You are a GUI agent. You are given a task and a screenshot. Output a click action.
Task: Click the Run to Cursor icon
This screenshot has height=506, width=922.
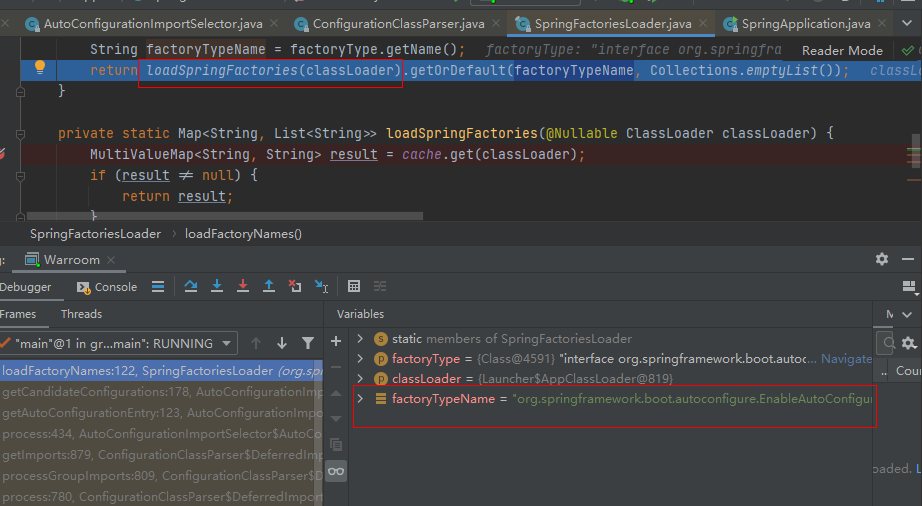[321, 286]
